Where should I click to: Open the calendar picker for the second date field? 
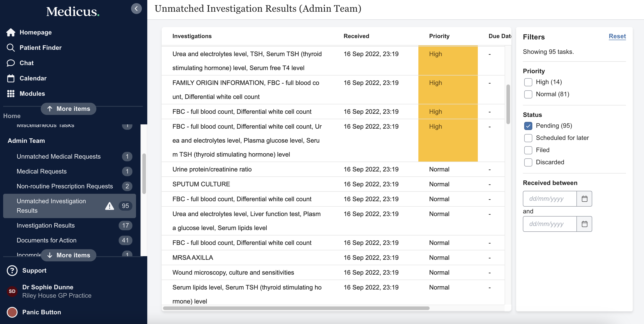[585, 224]
